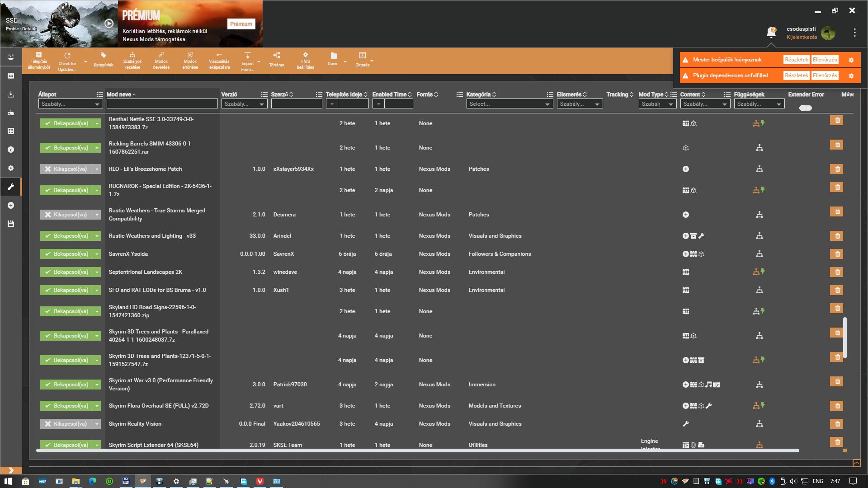Viewport: 868px width, 488px height.
Task: Open Elismerés filter dropdown
Action: click(x=580, y=104)
